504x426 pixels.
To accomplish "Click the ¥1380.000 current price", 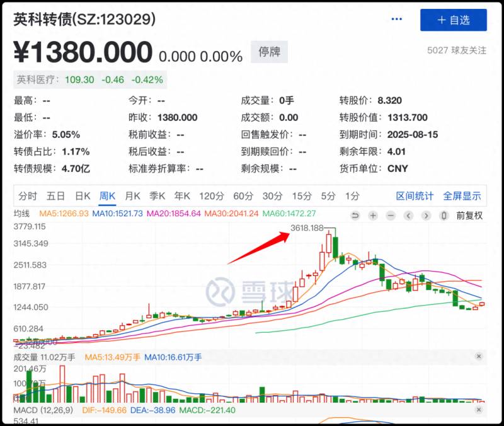I will (x=83, y=52).
